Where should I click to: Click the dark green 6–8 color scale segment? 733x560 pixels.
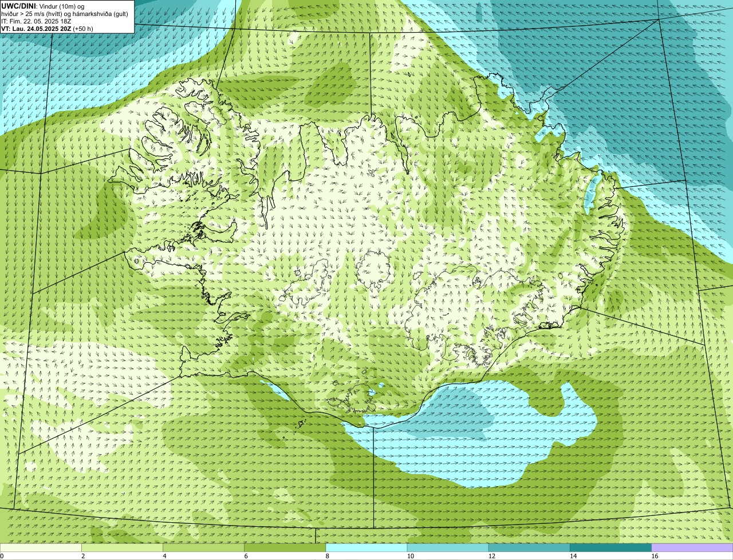click(x=285, y=548)
